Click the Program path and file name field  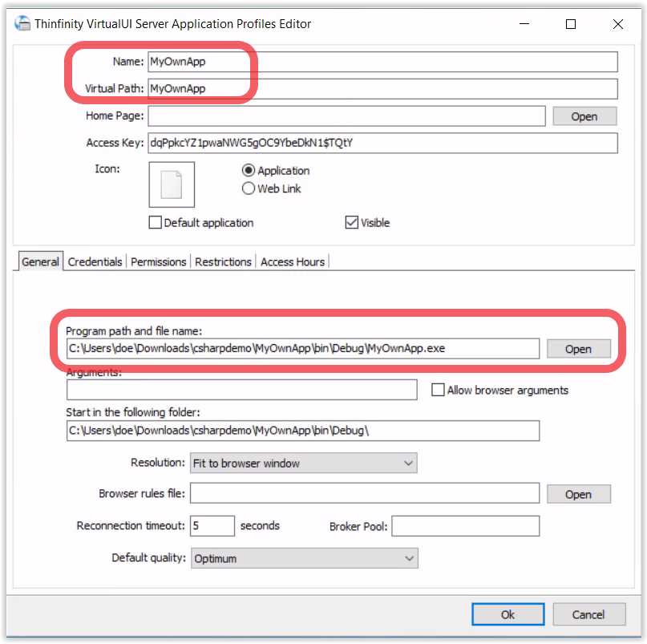pos(303,348)
